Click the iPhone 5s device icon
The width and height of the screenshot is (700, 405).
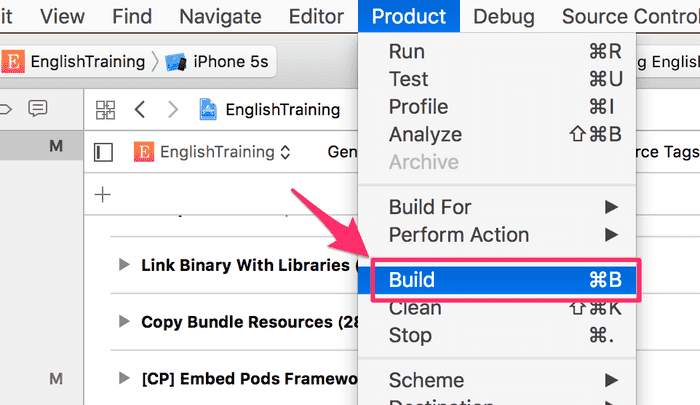coord(178,61)
